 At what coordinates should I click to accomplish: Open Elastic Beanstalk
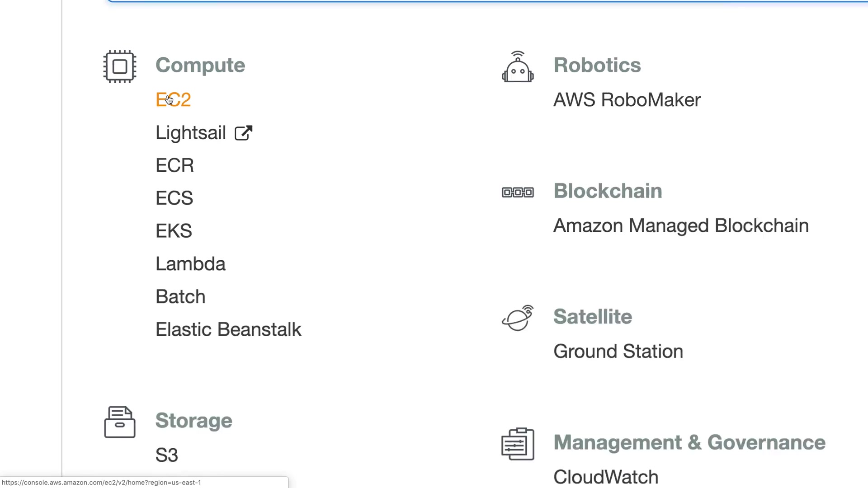(x=228, y=329)
